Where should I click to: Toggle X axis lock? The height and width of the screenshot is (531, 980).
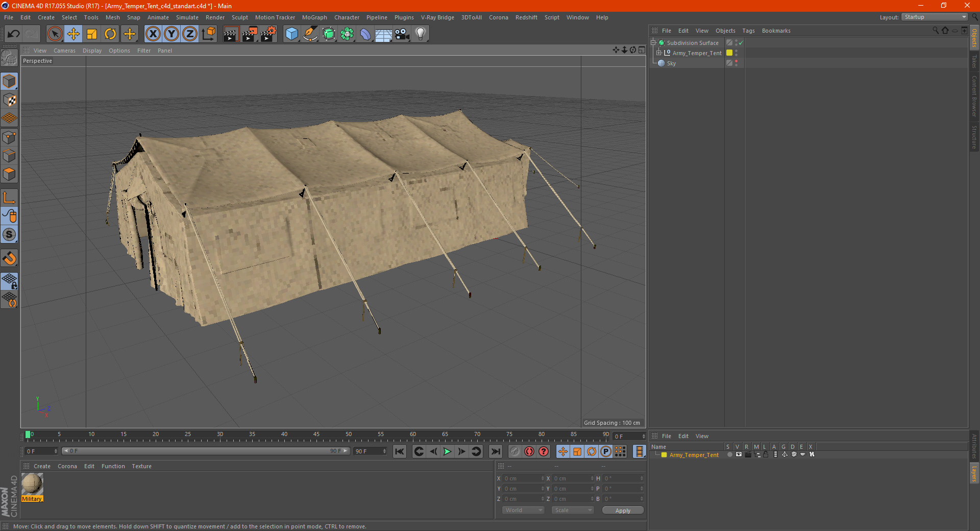(x=153, y=34)
